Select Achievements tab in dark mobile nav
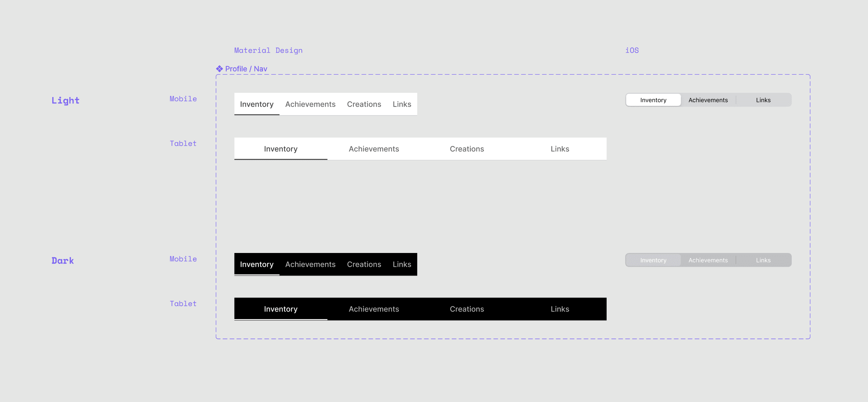The height and width of the screenshot is (402, 868). pos(310,264)
